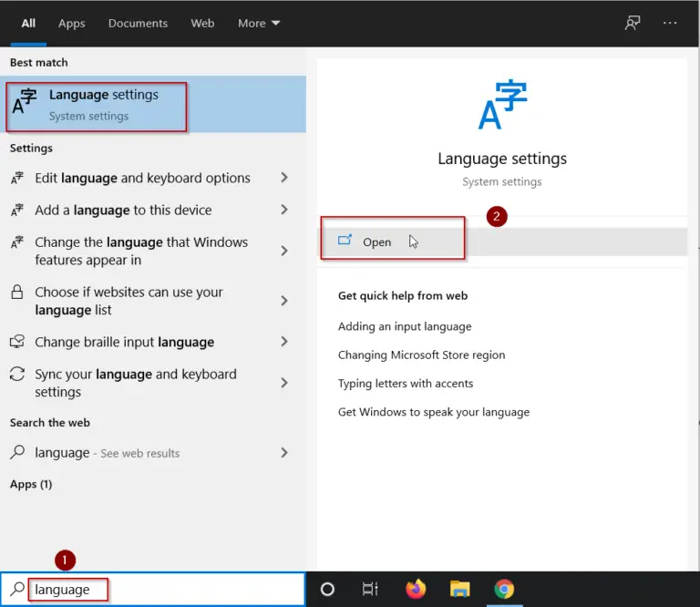Select the Web search tab
This screenshot has height=607, width=700.
(x=202, y=23)
